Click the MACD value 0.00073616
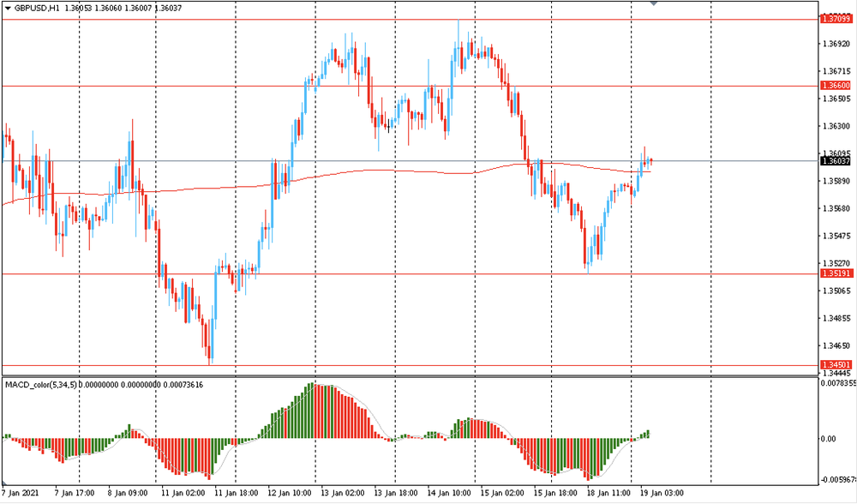The image size is (857, 504). click(x=183, y=385)
